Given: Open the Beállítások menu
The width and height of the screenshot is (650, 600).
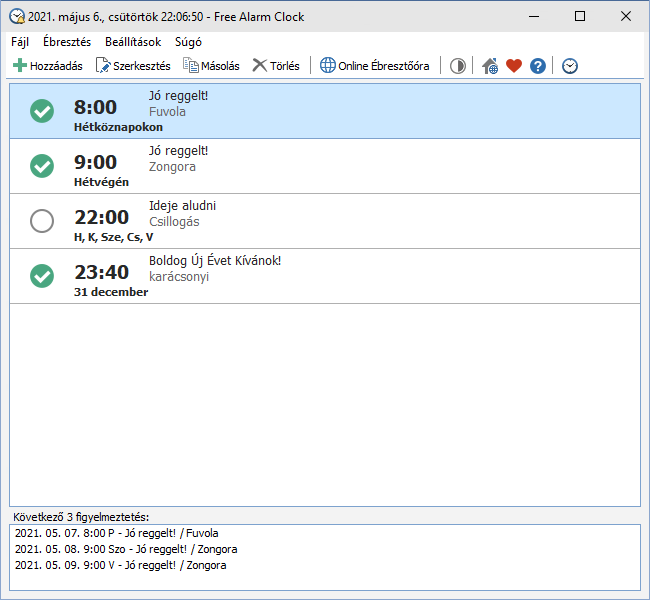Looking at the screenshot, I should 133,42.
